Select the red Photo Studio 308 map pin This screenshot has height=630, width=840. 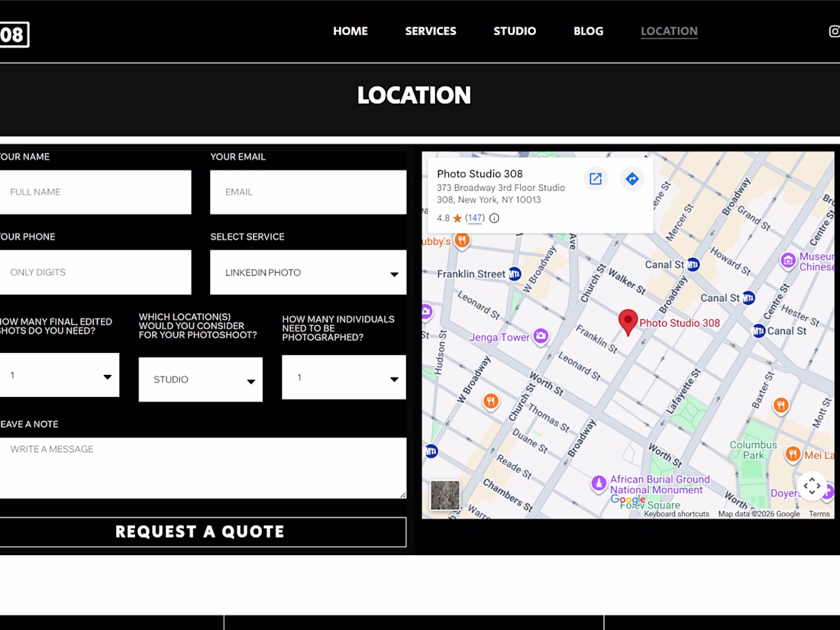coord(628,322)
